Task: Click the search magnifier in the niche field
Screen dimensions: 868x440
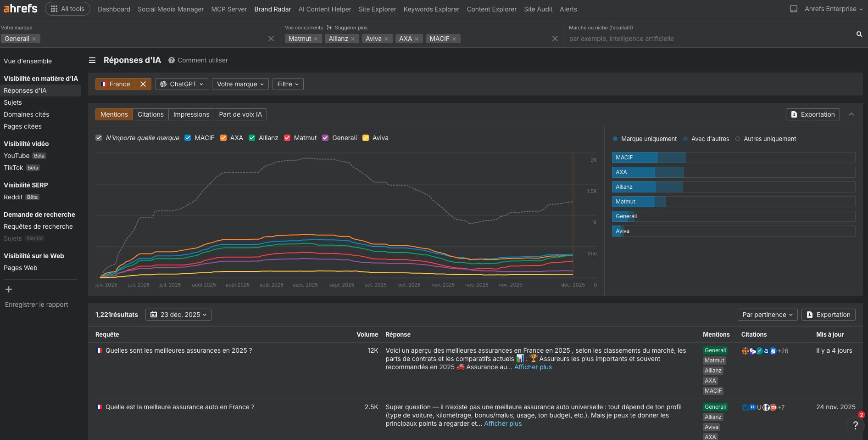Action: pos(858,34)
